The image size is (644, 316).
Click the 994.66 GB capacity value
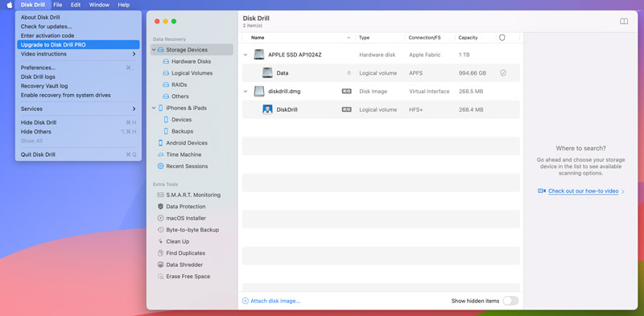[x=473, y=73]
